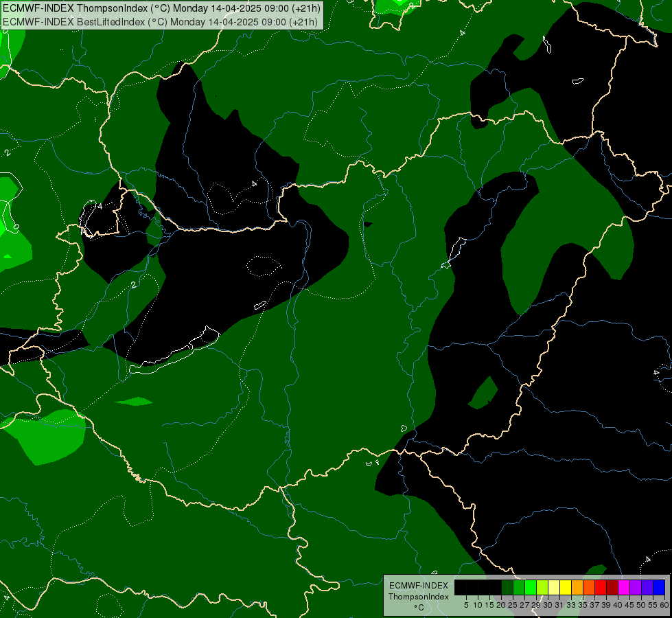
Task: Click the legend tick label '40'
Action: pos(618,605)
